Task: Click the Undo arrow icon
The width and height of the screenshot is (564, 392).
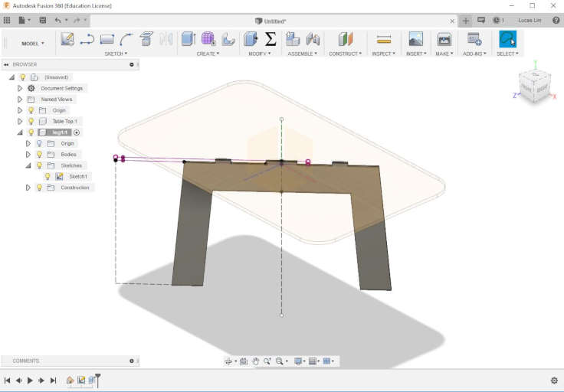Action: click(x=58, y=21)
